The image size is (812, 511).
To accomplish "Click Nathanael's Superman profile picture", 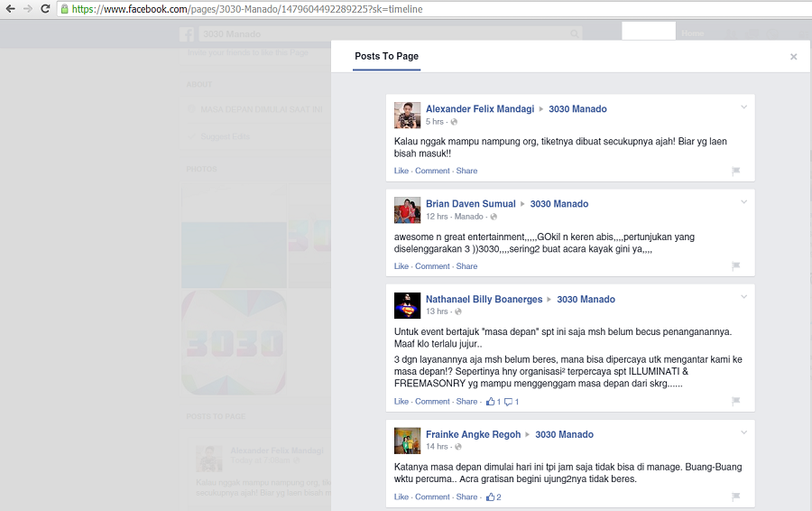I will click(x=408, y=305).
